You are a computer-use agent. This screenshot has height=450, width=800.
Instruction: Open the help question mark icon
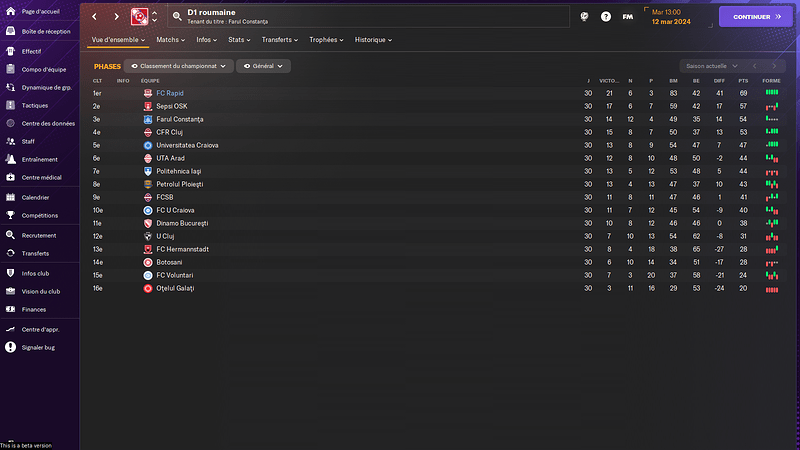tap(606, 17)
